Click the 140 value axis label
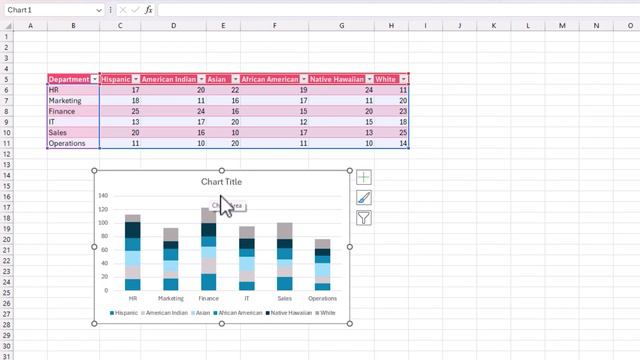Viewport: 640px width, 360px height. [x=103, y=196]
